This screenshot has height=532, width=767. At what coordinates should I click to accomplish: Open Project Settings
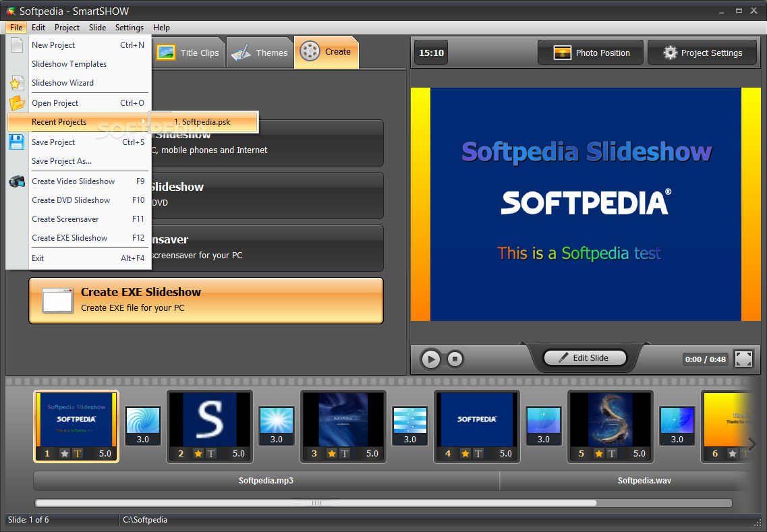(x=702, y=53)
